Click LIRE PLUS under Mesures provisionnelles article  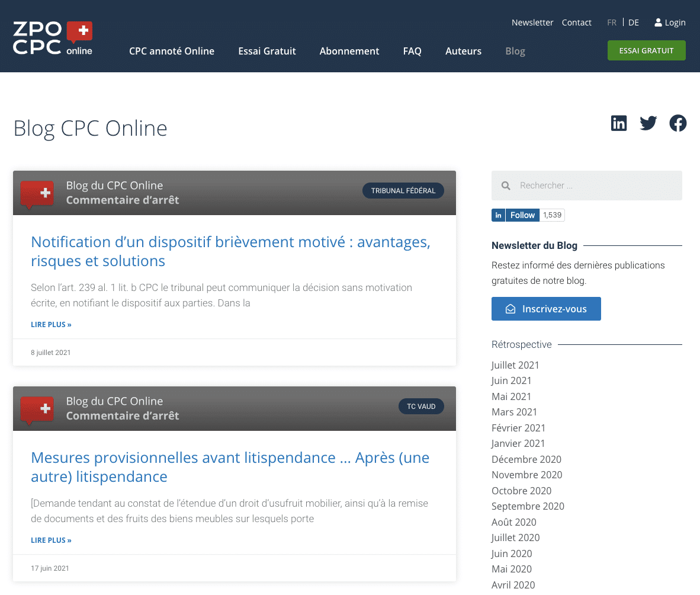click(51, 540)
